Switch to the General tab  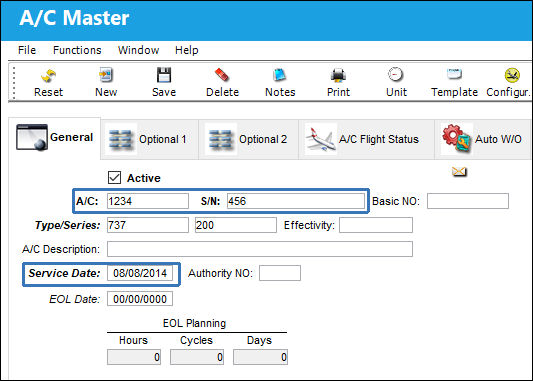click(x=55, y=138)
